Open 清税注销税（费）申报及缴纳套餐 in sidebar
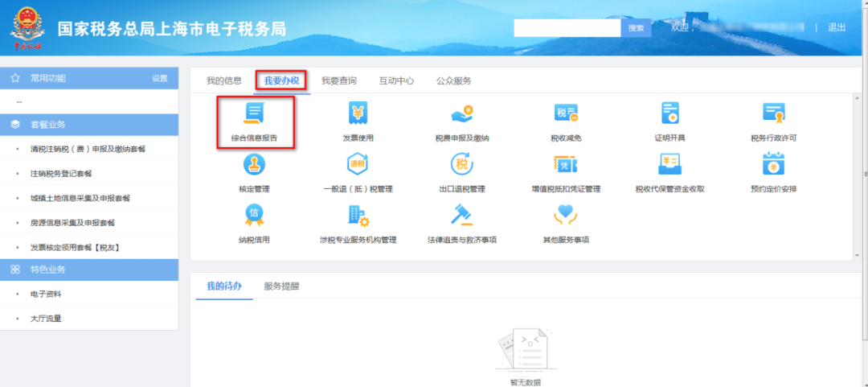This screenshot has height=387, width=868. [x=88, y=150]
